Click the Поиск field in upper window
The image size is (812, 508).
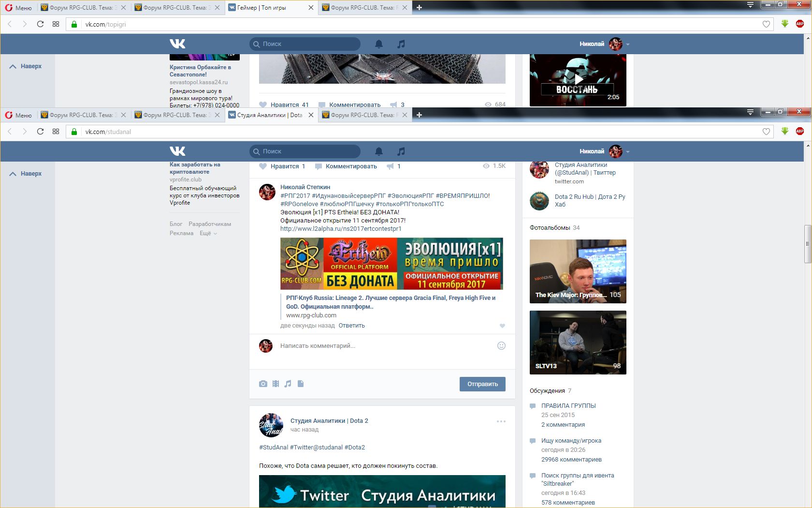(x=305, y=44)
